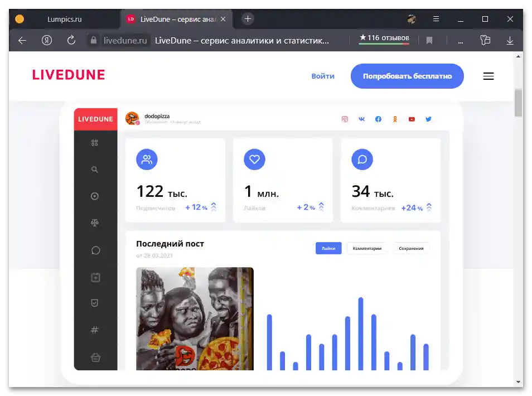The image size is (532, 396).
Task: Open the Yandex browser settings menu icon
Action: (x=436, y=19)
